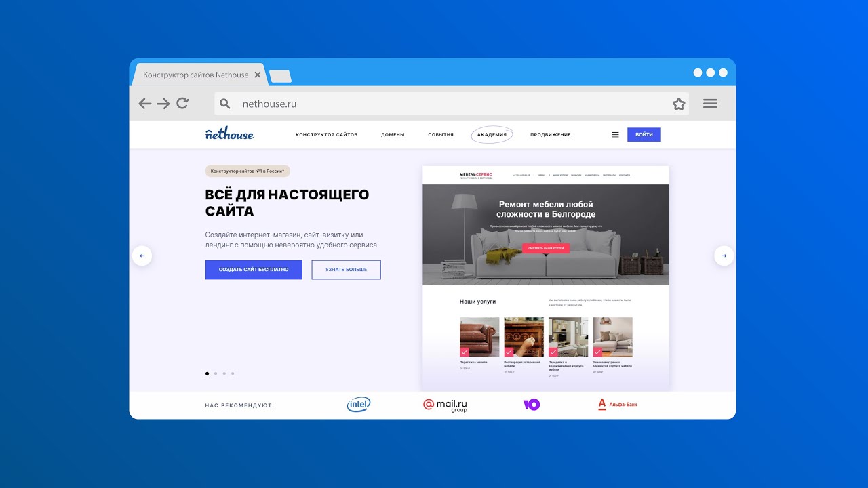
Task: Click the НАС РЕКОМЕНДУЮТ label
Action: pyautogui.click(x=239, y=405)
